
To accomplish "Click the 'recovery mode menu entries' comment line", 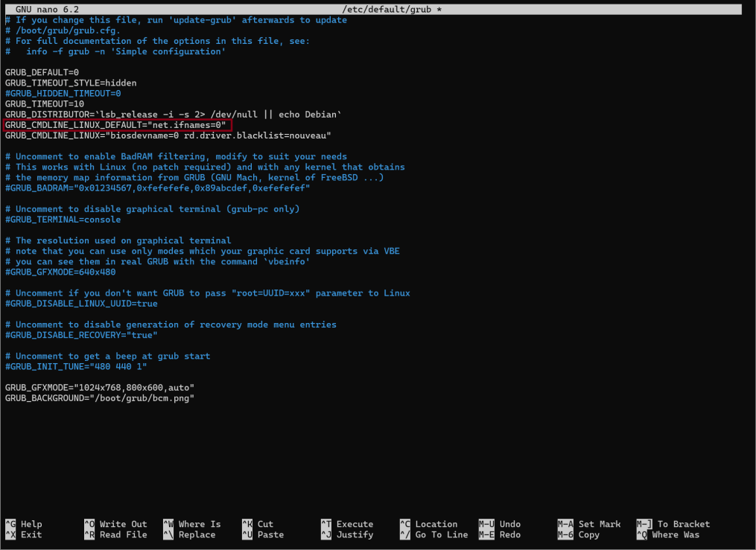I will point(171,324).
